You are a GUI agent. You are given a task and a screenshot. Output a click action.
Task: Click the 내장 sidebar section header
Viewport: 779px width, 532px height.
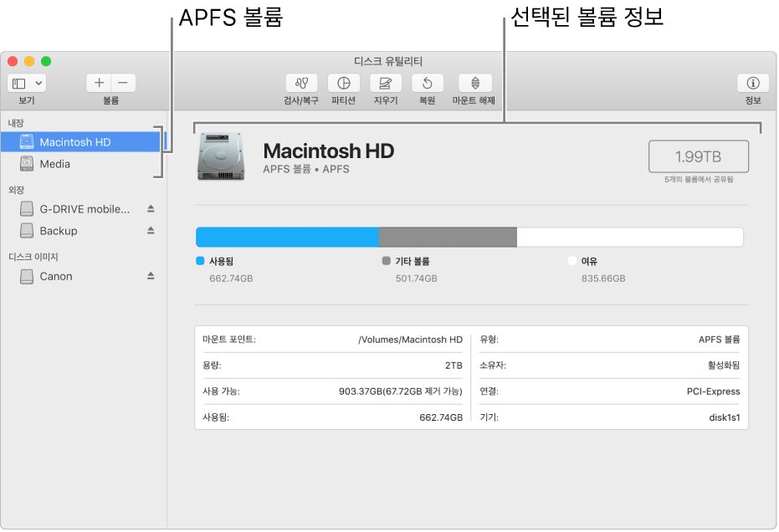coord(16,123)
